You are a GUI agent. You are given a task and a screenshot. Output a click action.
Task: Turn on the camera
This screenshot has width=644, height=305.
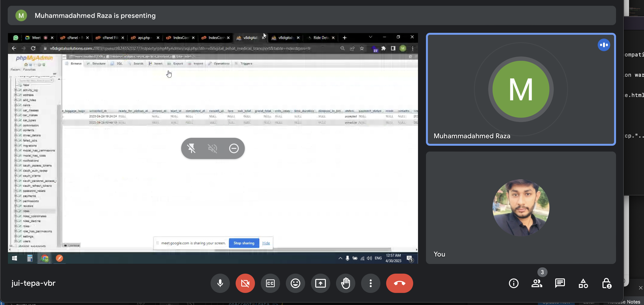click(245, 283)
